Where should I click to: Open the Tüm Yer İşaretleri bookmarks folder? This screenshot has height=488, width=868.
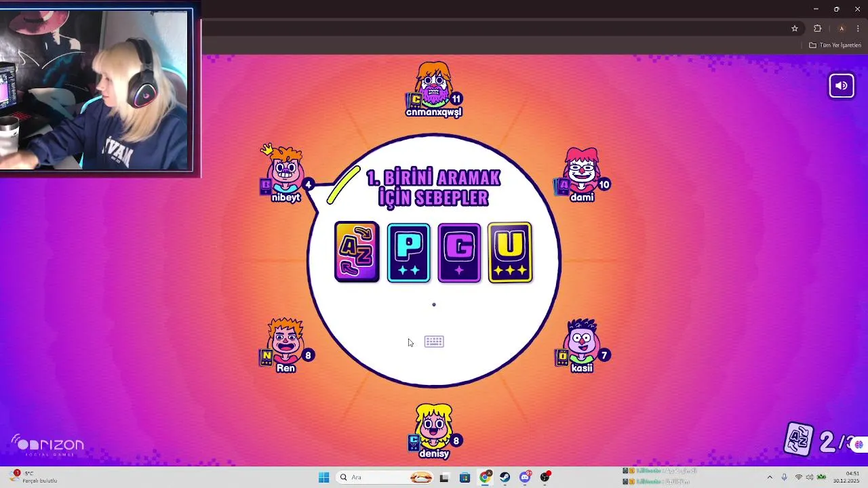[835, 45]
